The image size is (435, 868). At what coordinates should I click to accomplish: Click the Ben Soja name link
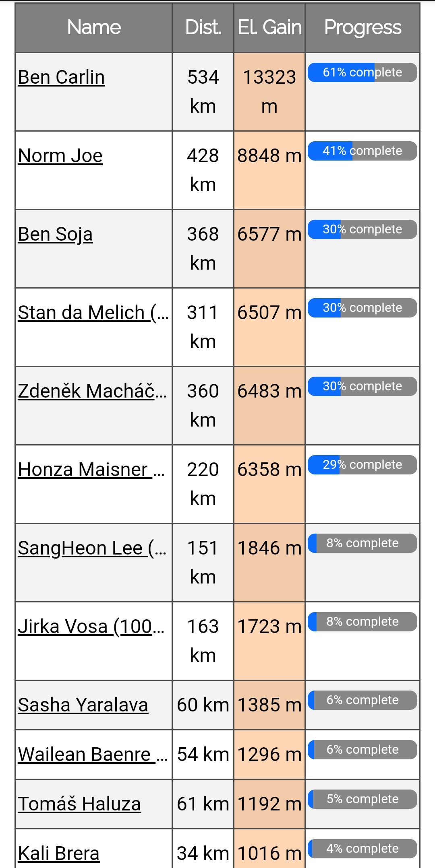[56, 234]
